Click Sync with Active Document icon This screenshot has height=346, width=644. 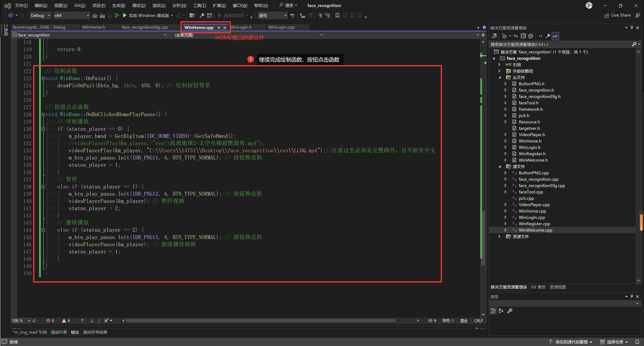tap(516, 36)
